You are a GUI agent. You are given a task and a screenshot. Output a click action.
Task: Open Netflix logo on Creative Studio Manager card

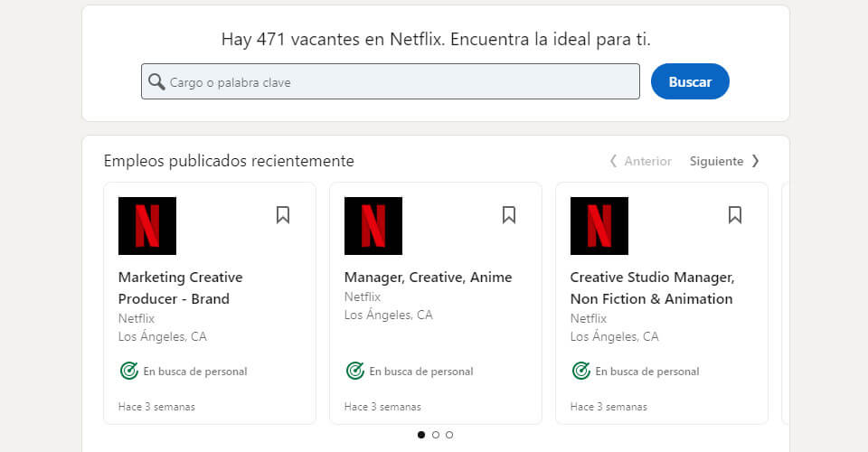tap(599, 226)
